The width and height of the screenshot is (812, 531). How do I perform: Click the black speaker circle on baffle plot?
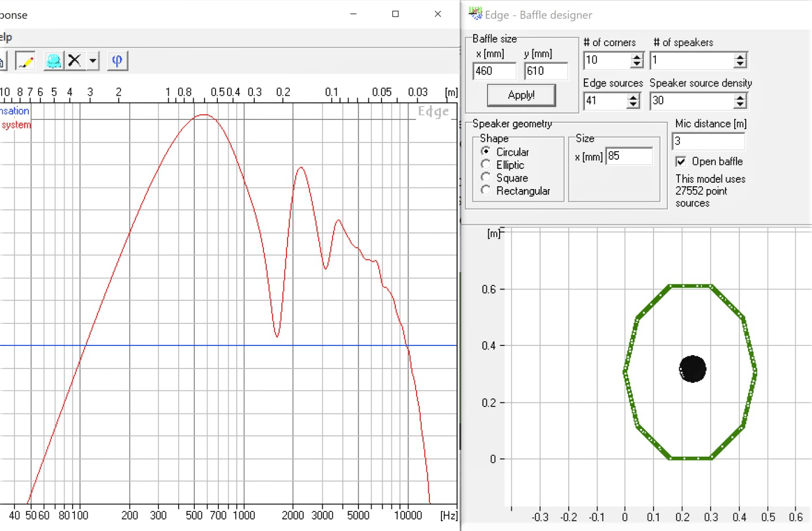tap(693, 369)
